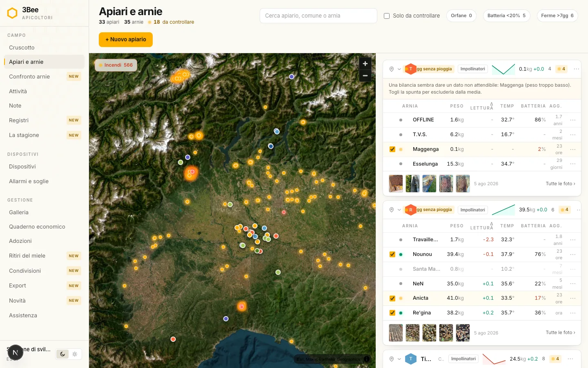Click the orange T hexagon apiary avatar
The width and height of the screenshot is (588, 368).
[x=410, y=69]
